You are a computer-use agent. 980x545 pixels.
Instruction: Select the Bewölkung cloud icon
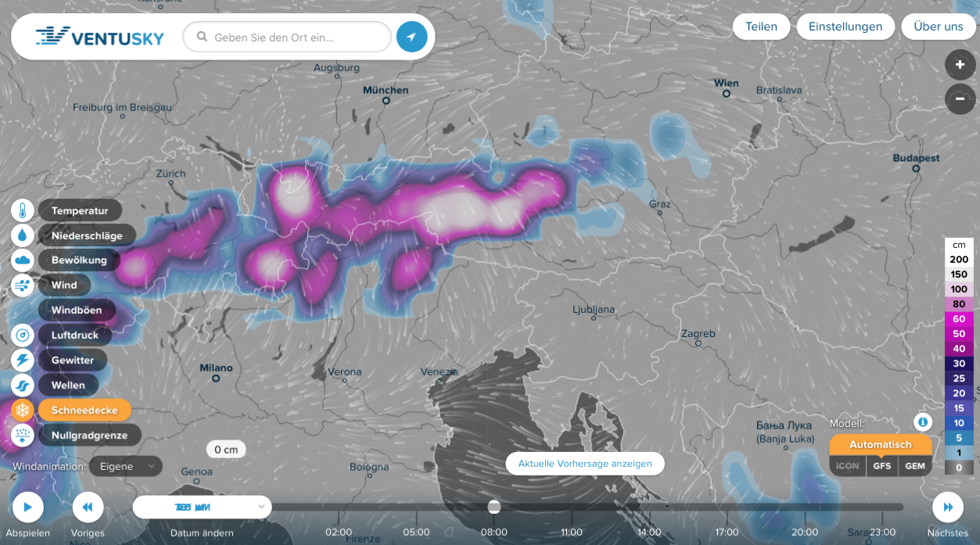[22, 260]
